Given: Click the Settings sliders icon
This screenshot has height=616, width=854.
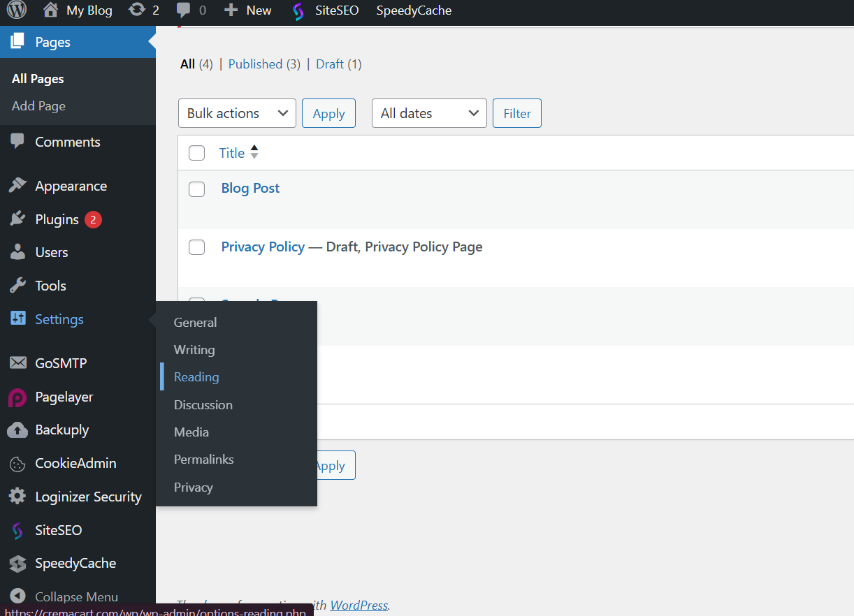Looking at the screenshot, I should (17, 319).
